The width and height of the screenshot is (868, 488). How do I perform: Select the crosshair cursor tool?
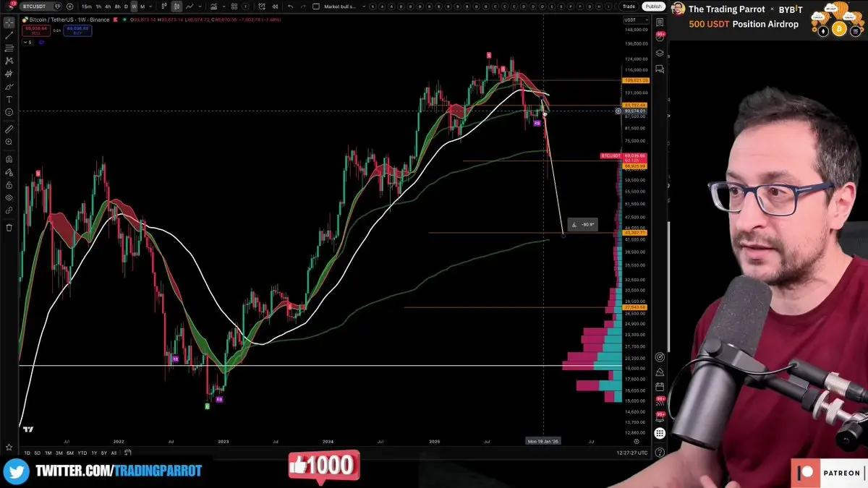point(9,22)
